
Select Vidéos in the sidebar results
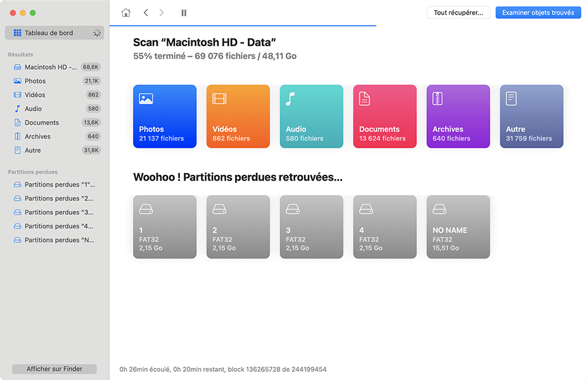54,95
